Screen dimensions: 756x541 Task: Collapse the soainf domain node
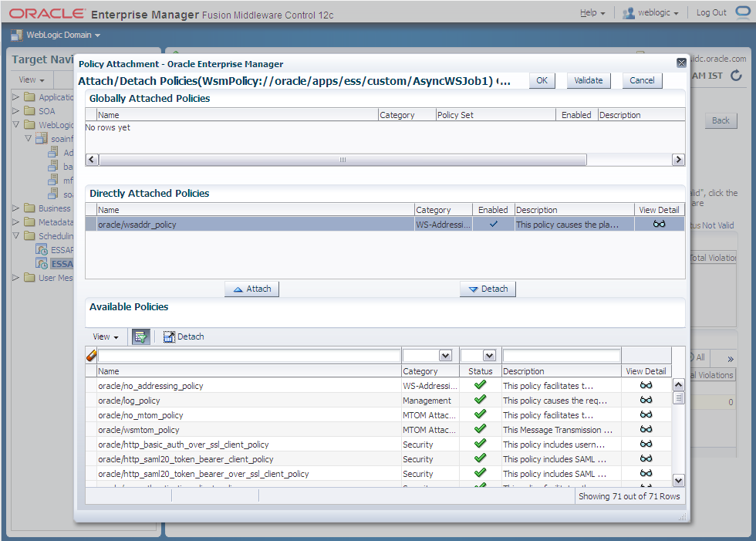pos(28,138)
